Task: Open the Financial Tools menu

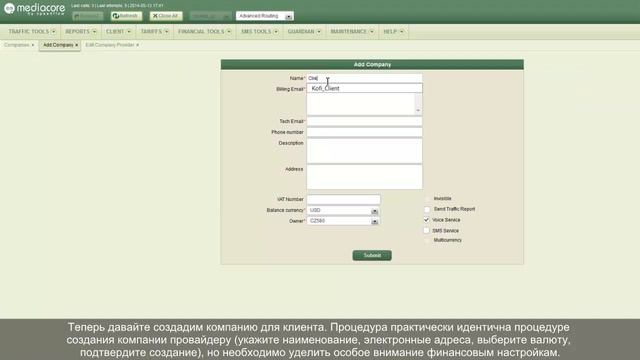Action: coord(204,31)
